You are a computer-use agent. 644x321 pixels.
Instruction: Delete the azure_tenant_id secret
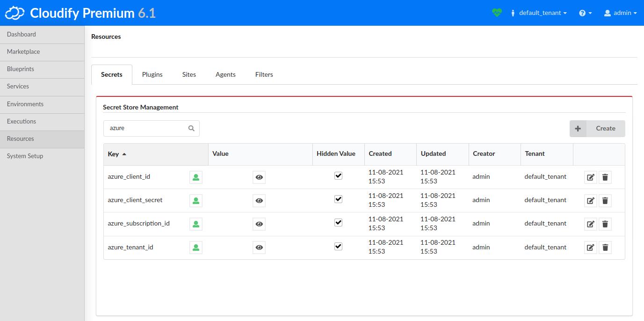605,247
